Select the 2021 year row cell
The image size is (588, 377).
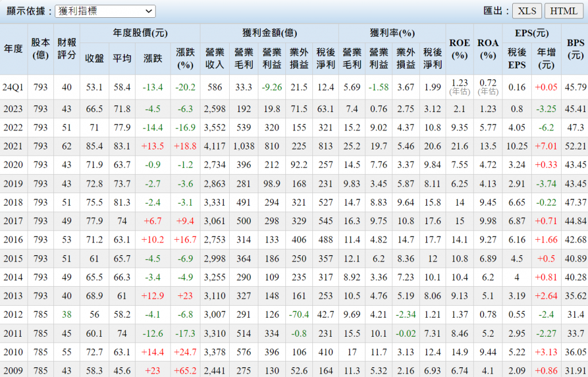click(13, 147)
